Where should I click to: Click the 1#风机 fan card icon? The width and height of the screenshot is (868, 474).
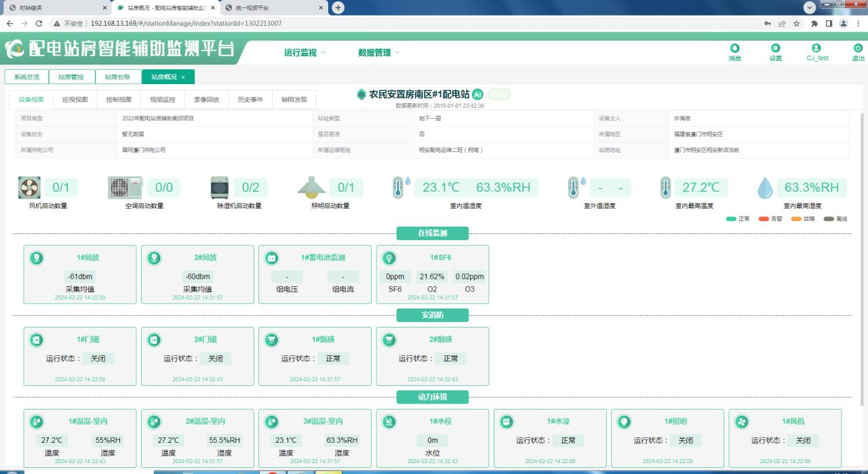point(742,421)
